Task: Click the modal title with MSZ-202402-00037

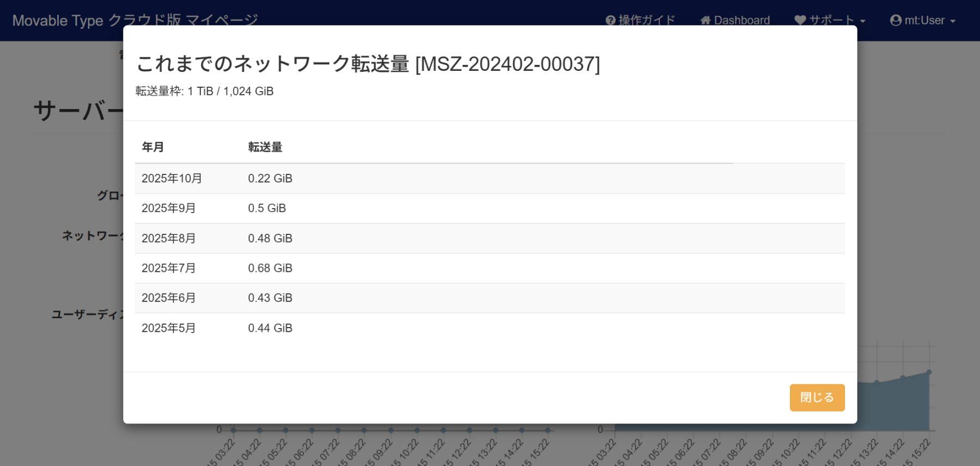Action: click(368, 64)
